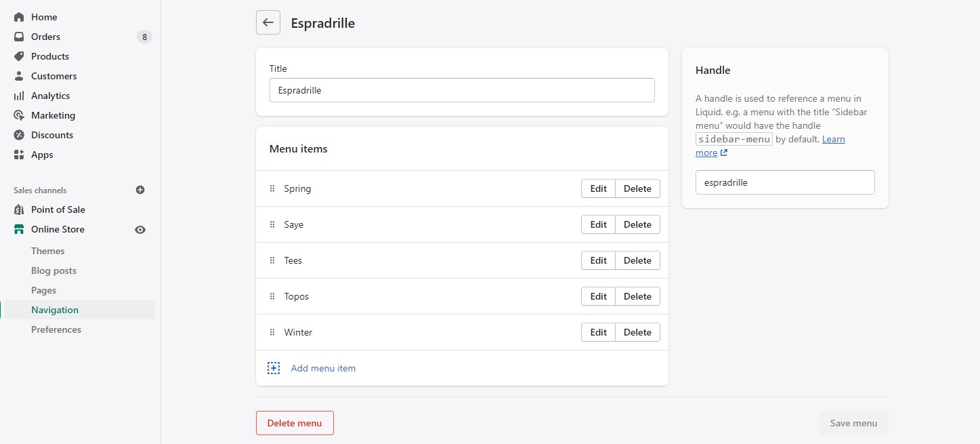Open the Orders section with 8 badge
Screen dimensions: 980x444
point(45,37)
